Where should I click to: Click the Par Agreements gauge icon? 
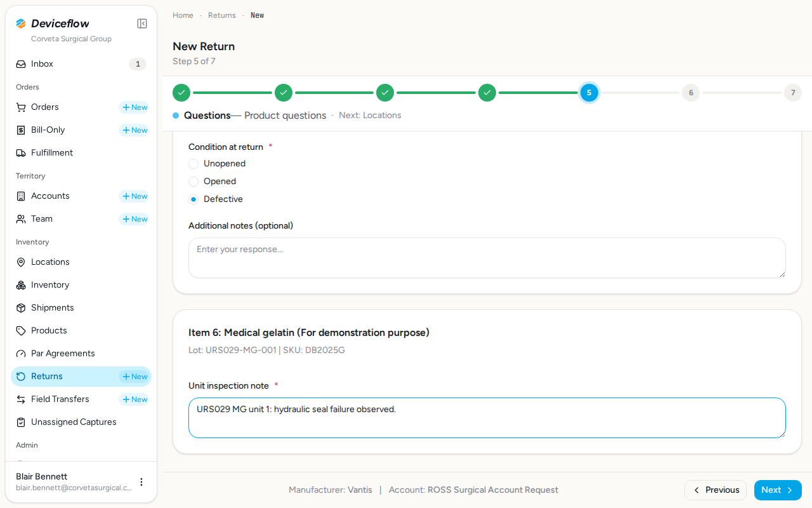pos(21,354)
